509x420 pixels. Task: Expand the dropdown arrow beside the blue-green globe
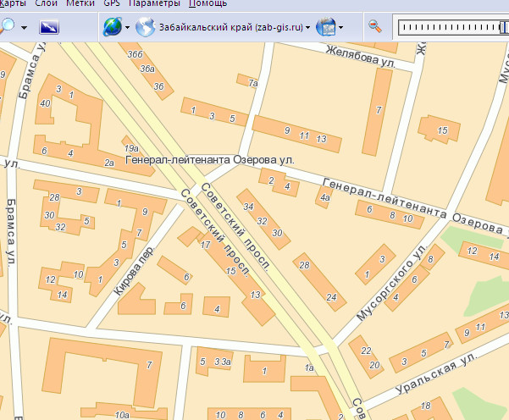pyautogui.click(x=127, y=27)
